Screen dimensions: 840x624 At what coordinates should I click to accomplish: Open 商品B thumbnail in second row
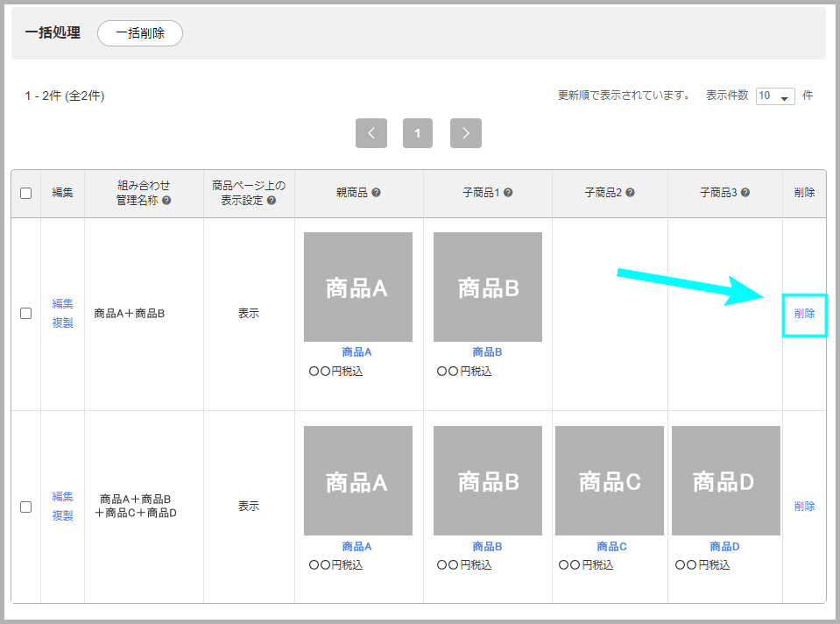[488, 481]
